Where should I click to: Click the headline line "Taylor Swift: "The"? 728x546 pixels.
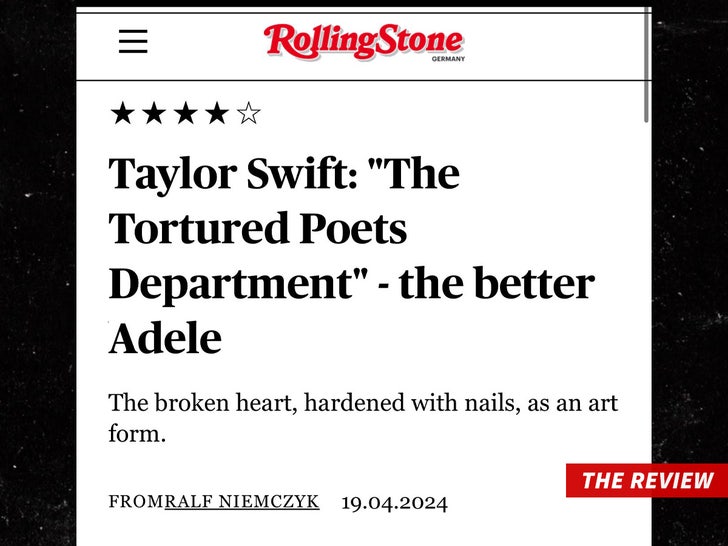tap(284, 174)
